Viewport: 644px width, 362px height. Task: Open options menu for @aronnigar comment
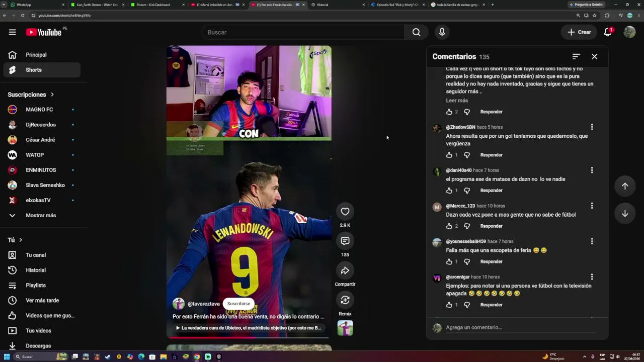tap(592, 277)
